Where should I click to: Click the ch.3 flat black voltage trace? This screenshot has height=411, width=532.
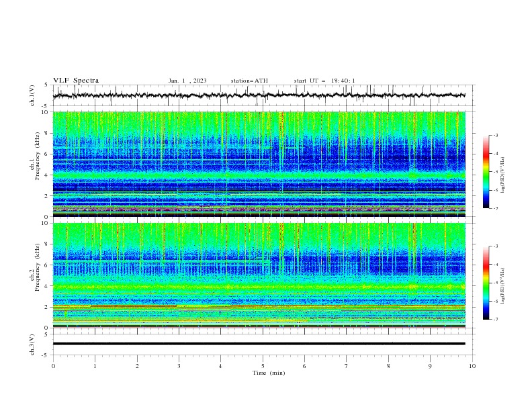(259, 344)
